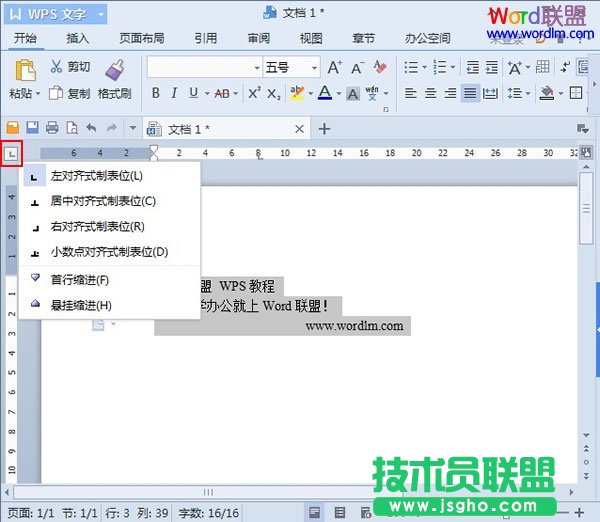Toggle justify alignment

pyautogui.click(x=470, y=93)
